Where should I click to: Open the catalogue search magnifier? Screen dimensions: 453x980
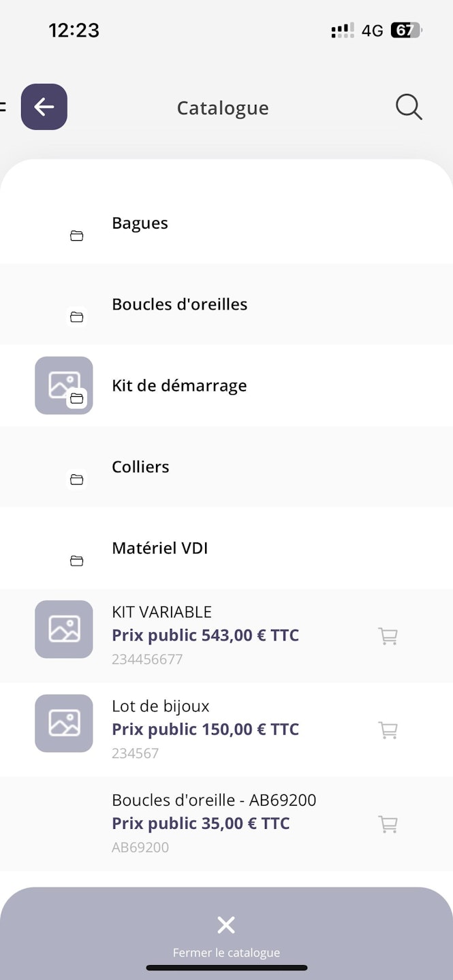[409, 108]
